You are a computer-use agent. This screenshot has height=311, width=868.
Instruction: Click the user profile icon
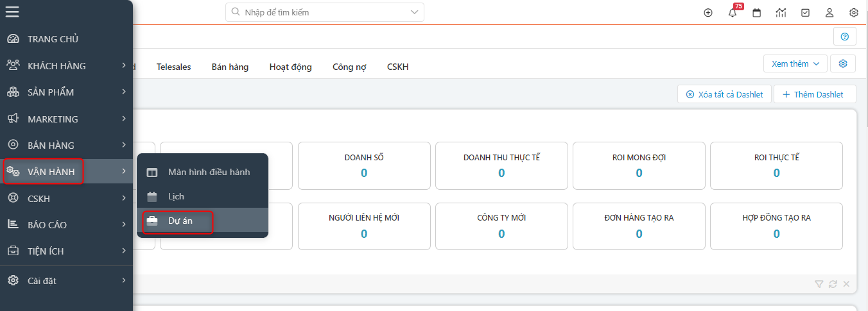[x=829, y=13]
